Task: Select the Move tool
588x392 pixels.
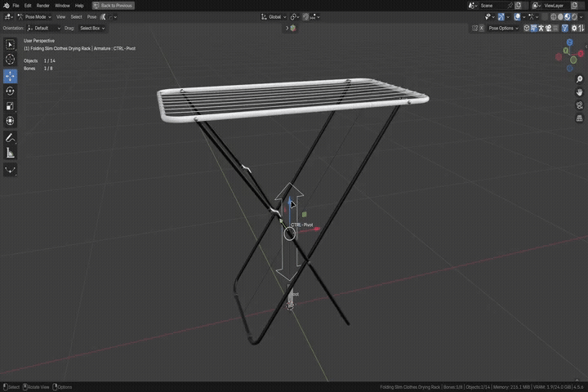Action: pyautogui.click(x=10, y=76)
